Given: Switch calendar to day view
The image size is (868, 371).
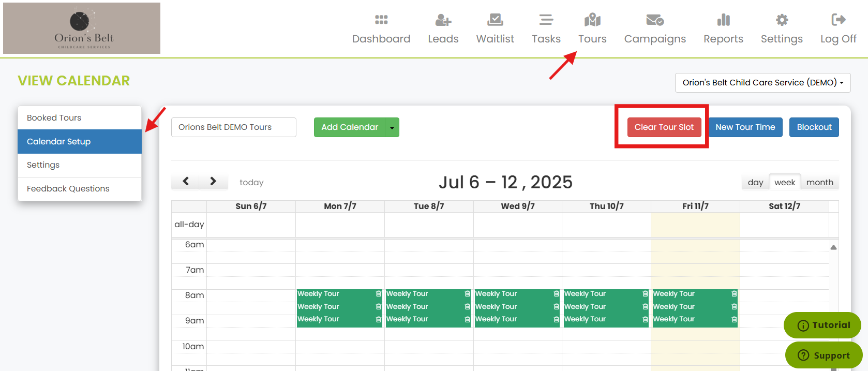Looking at the screenshot, I should pos(755,182).
